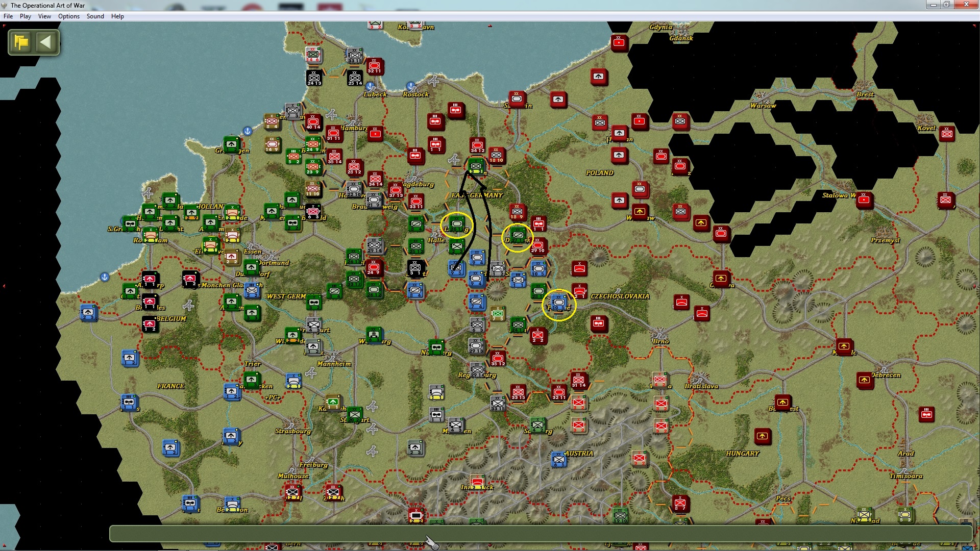This screenshot has height=551, width=980.
Task: Select the gray armor unit 21 9
Action: click(374, 201)
